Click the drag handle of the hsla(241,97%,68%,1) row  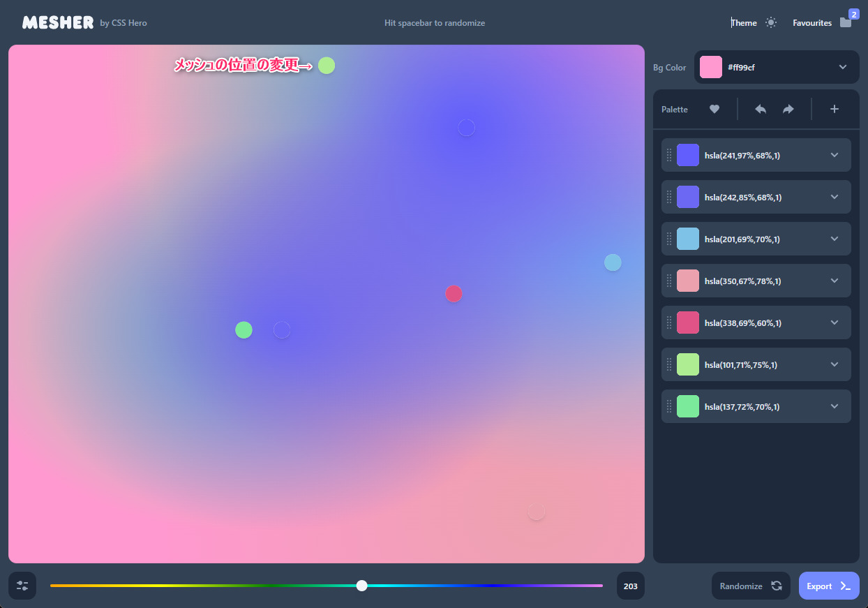(x=669, y=155)
